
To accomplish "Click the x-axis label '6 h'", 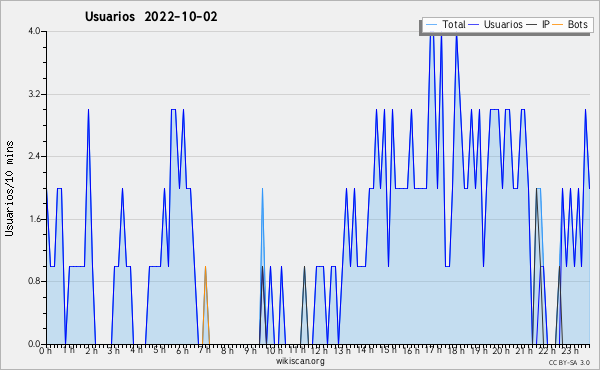I will pos(182,350).
